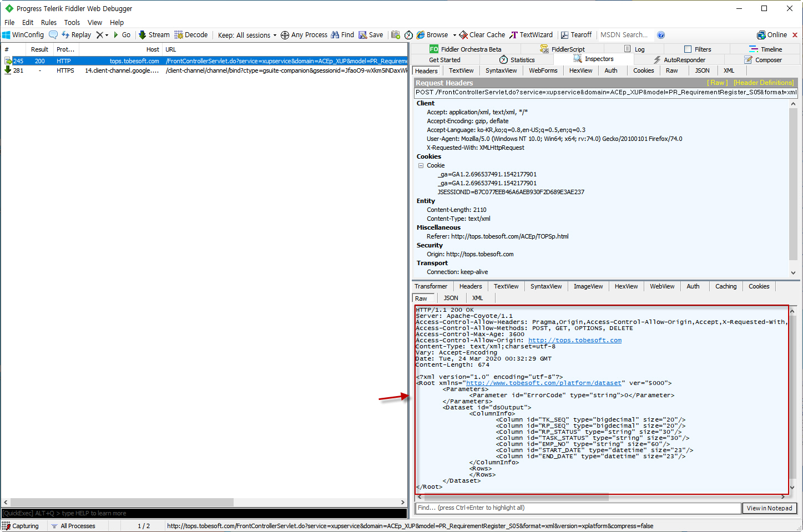Toggle Decode on the toolbar
Viewport: 803px width, 532px height.
pyautogui.click(x=191, y=34)
